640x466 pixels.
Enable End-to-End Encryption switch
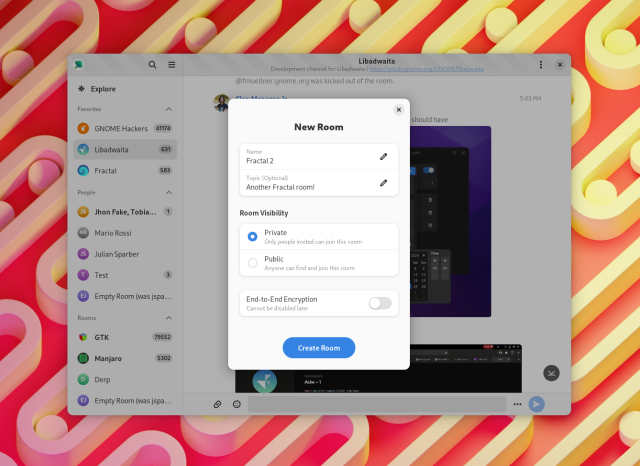tap(380, 303)
